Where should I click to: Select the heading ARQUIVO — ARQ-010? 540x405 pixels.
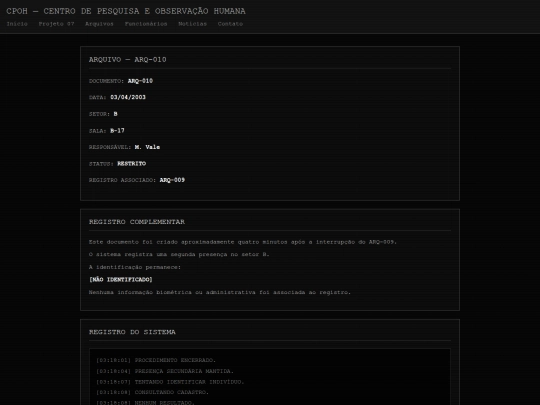127,60
